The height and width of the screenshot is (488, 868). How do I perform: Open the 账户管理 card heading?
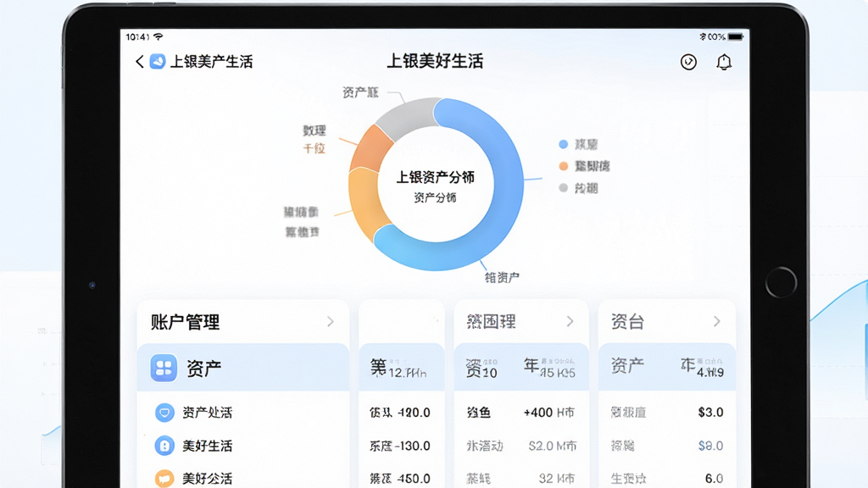[186, 321]
